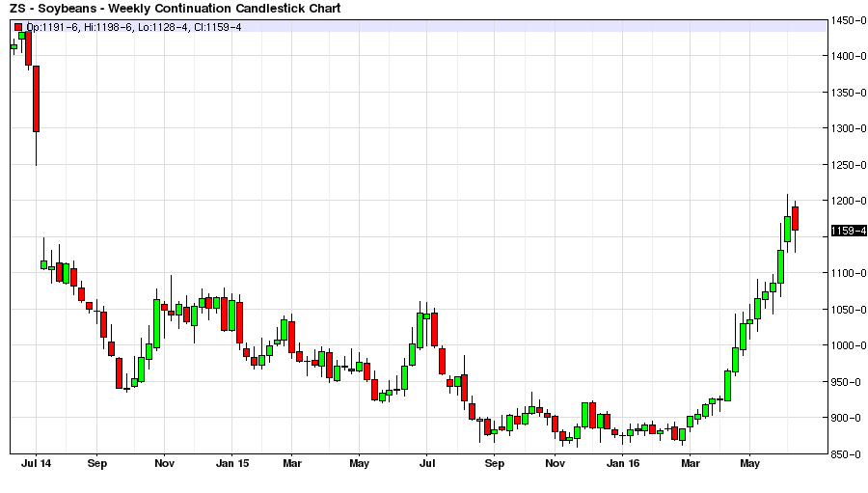Click the tall green candle peaking near Jul 2015
868x493 pixels.
(x=420, y=330)
